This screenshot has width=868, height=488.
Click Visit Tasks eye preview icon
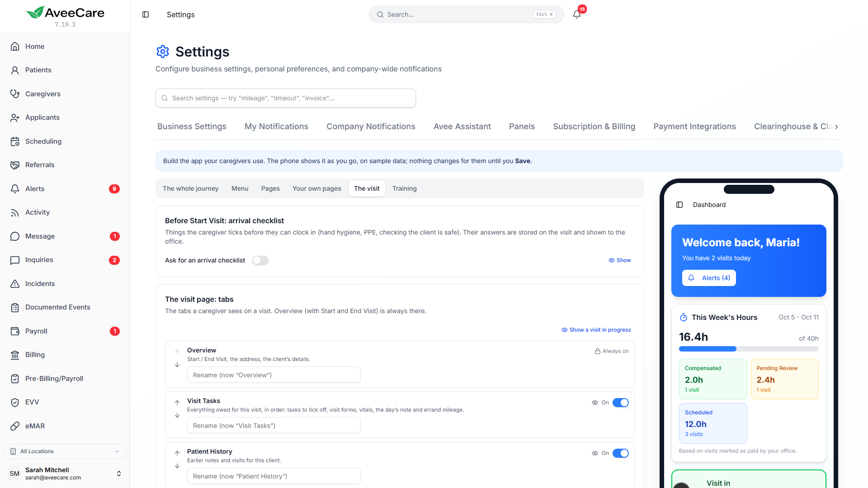click(x=595, y=403)
